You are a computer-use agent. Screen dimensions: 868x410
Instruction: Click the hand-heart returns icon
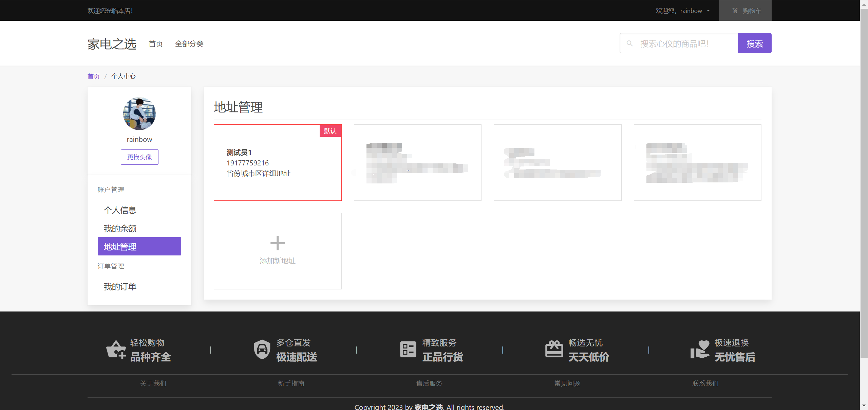pyautogui.click(x=700, y=350)
